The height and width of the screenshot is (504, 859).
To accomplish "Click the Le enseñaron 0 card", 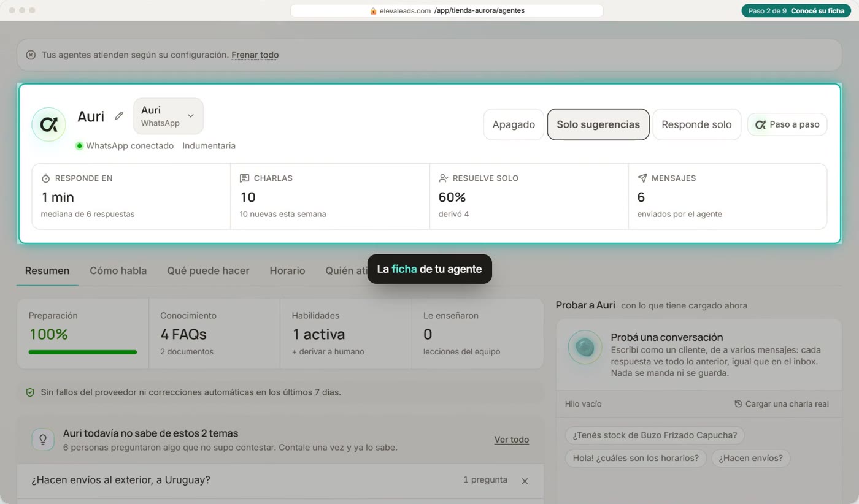I will [477, 334].
